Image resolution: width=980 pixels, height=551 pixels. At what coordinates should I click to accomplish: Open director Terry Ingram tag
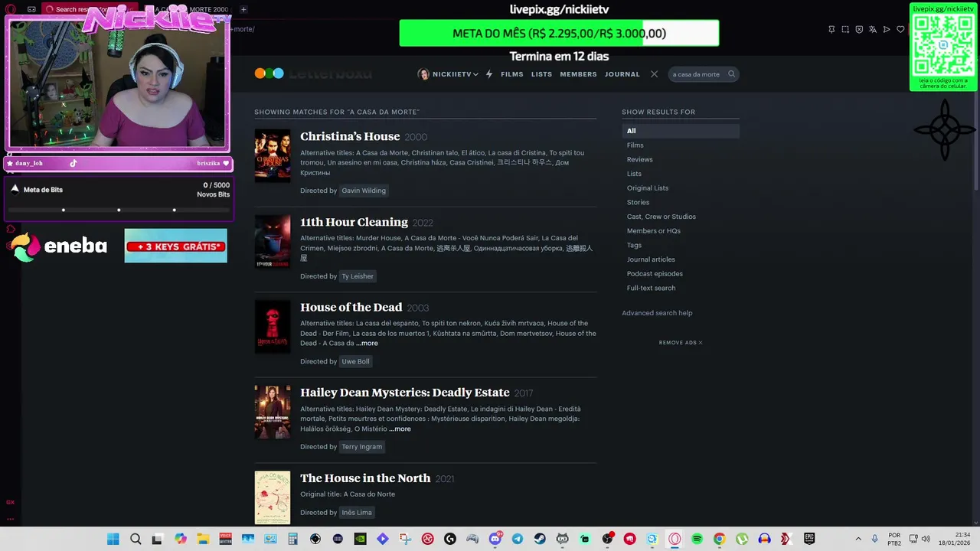361,447
